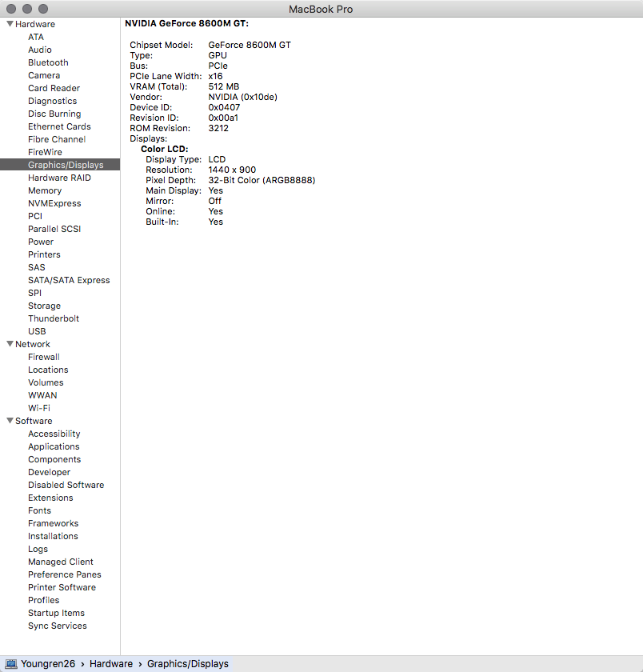Open Hardware RAID entry
643x672 pixels.
pos(59,178)
